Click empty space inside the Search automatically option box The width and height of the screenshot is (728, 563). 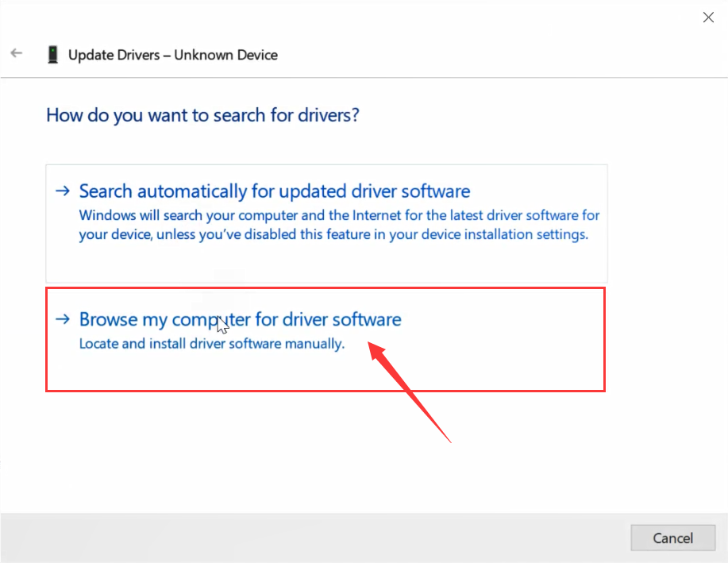click(x=326, y=263)
